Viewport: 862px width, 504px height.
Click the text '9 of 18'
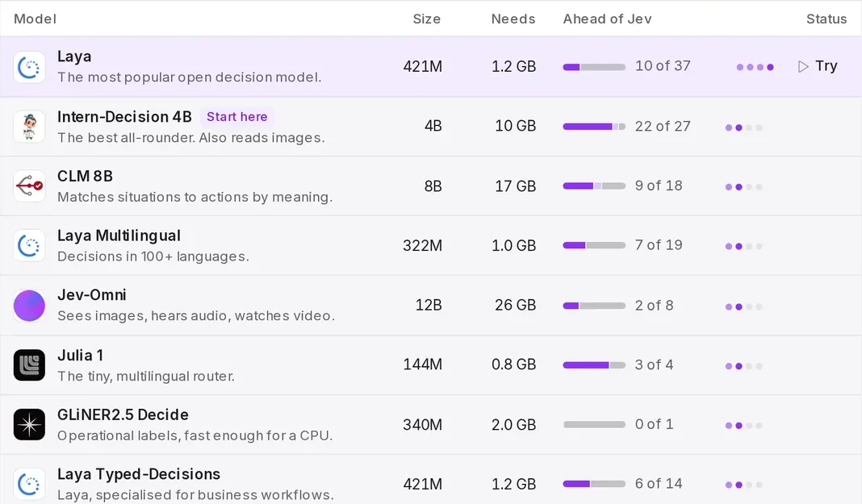tap(659, 185)
